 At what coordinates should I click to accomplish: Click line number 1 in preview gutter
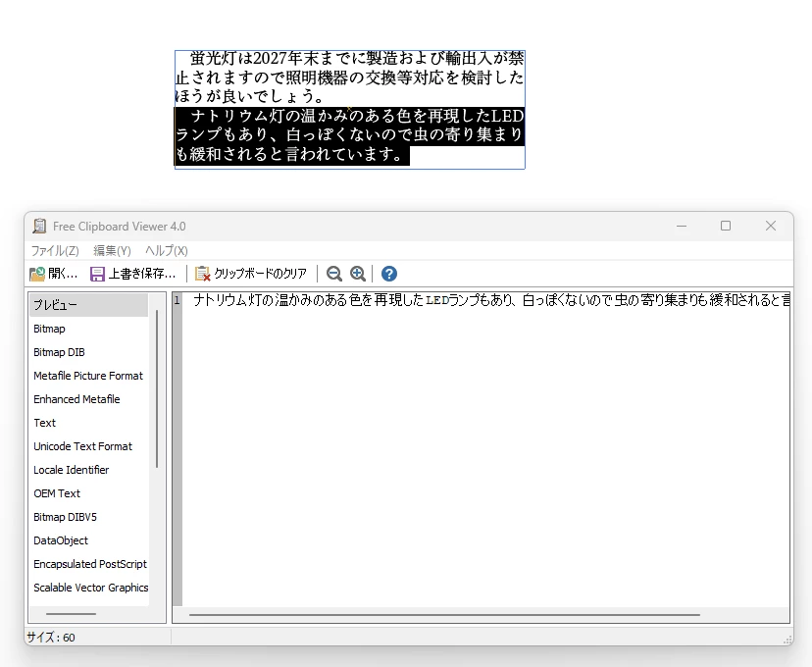pyautogui.click(x=178, y=300)
